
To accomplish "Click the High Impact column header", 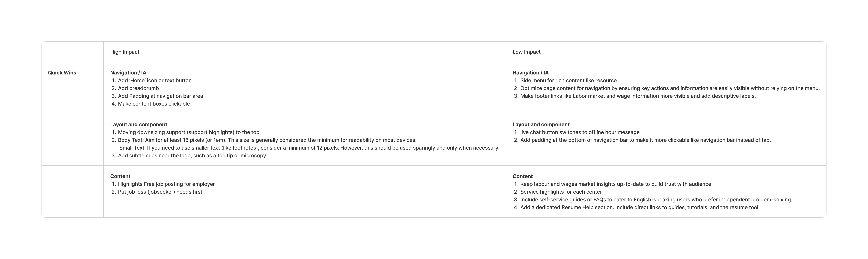I will 125,52.
